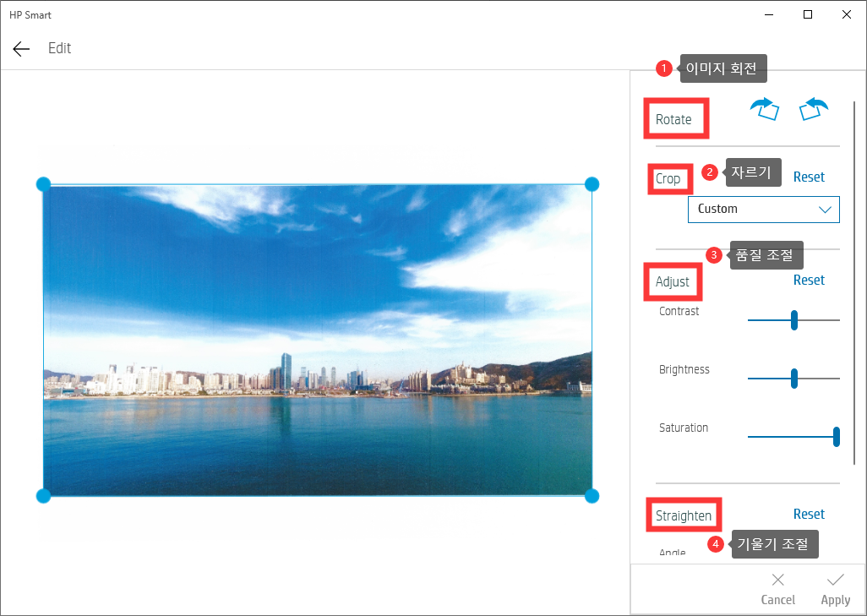Go back using the arrow beside Edit
The height and width of the screenshot is (616, 867).
21,49
